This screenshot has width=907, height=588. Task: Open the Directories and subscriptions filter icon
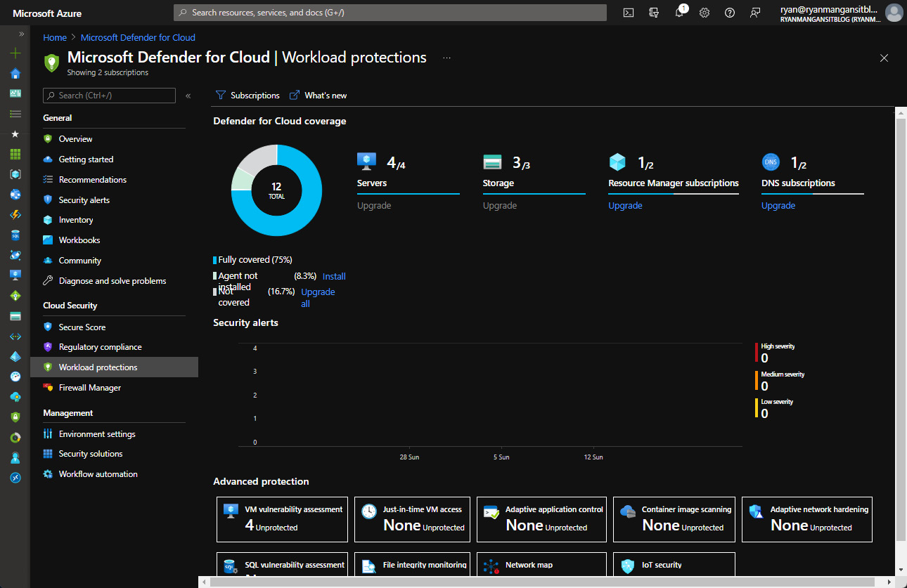pos(654,13)
